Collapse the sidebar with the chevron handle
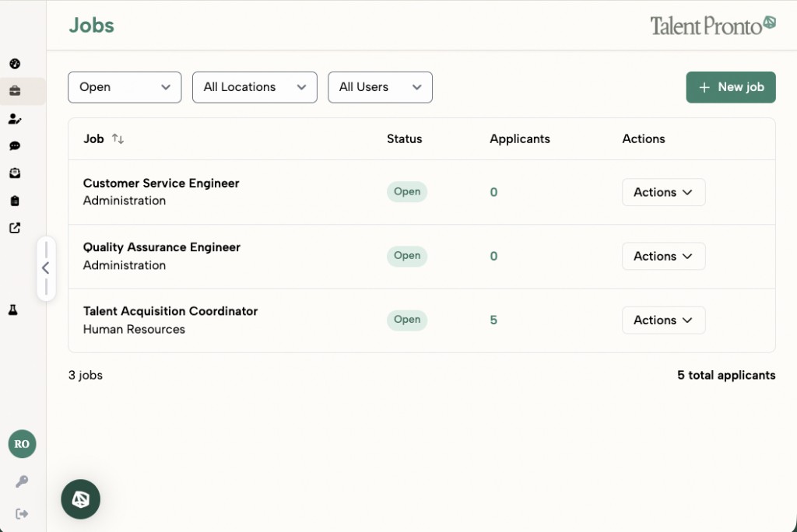Viewport: 797px width, 532px height. coord(46,268)
